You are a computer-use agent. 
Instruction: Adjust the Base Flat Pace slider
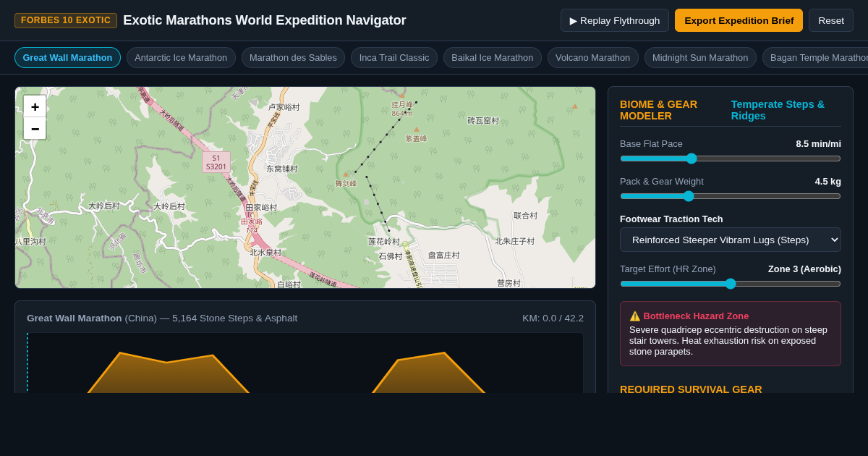(x=731, y=159)
